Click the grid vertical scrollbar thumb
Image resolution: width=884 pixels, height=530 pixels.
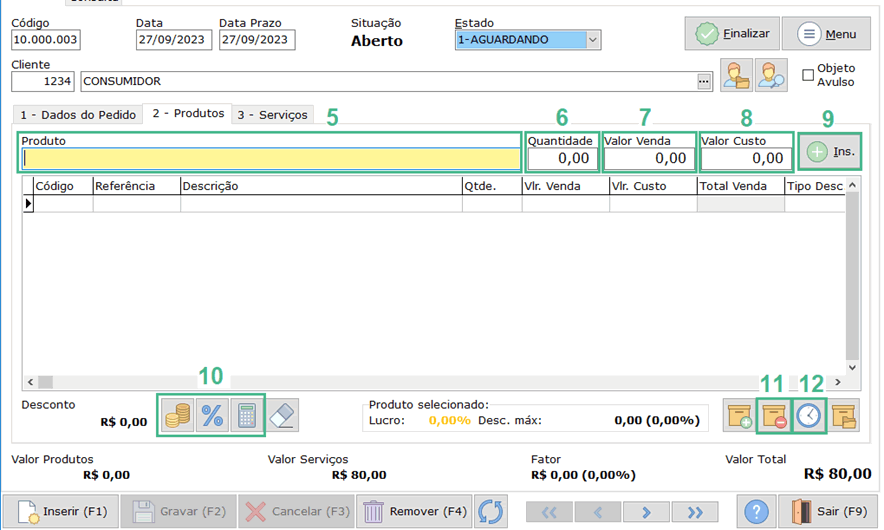click(852, 276)
